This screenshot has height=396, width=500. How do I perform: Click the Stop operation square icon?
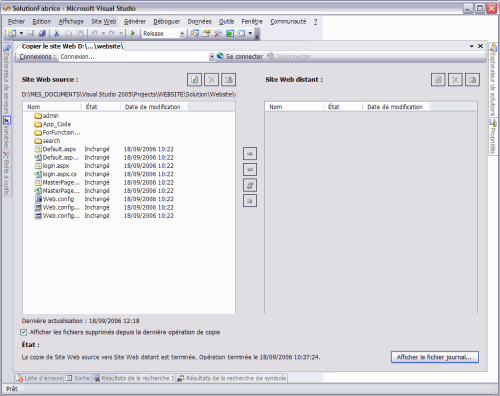(250, 201)
